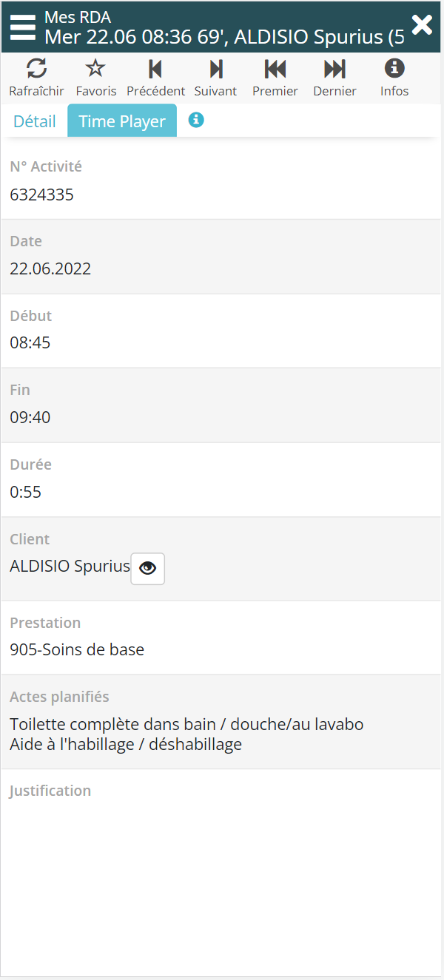
Task: Go to Précédent record
Action: tap(155, 70)
